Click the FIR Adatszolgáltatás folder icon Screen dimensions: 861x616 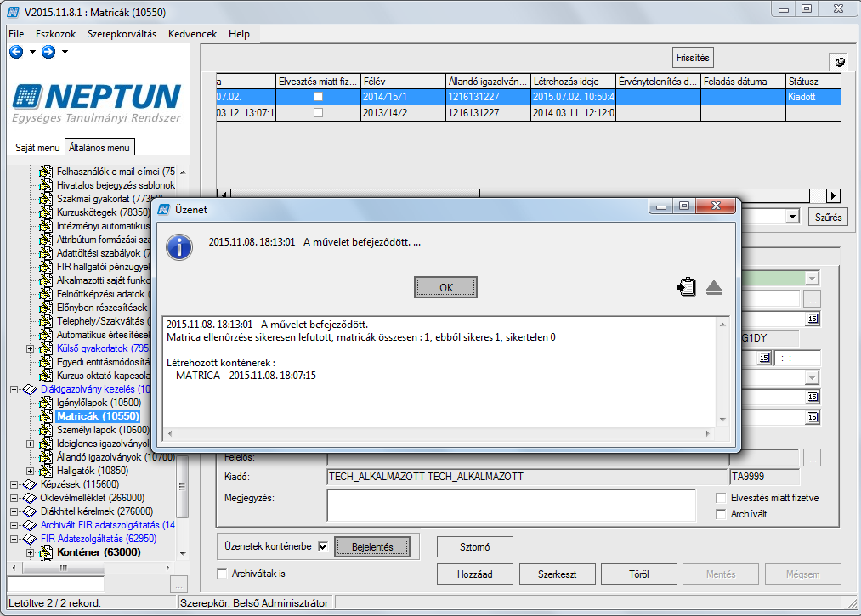(x=29, y=539)
